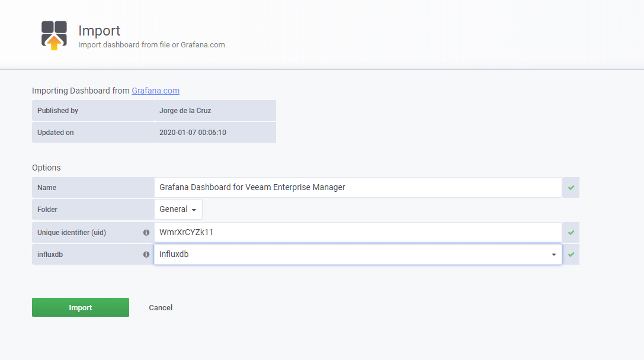Click the 'Import' page title
The height and width of the screenshot is (360, 644).
pos(100,30)
